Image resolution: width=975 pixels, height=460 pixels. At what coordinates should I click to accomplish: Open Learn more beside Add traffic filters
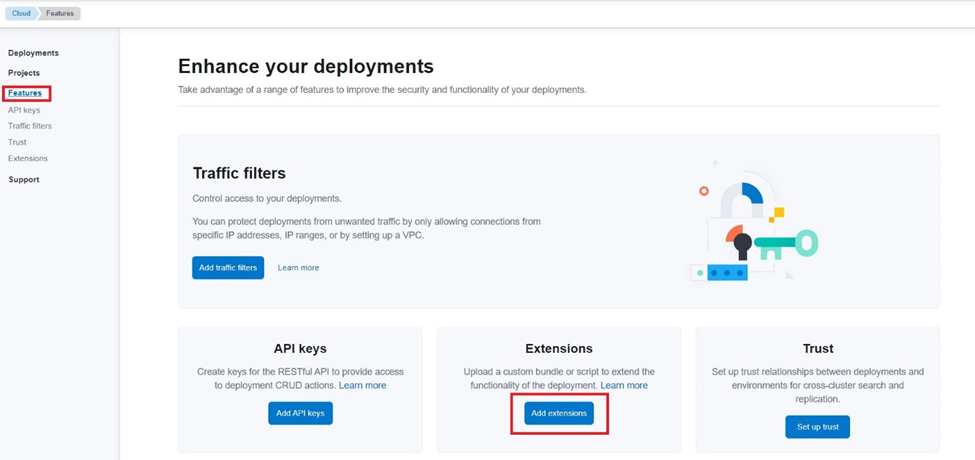click(298, 268)
